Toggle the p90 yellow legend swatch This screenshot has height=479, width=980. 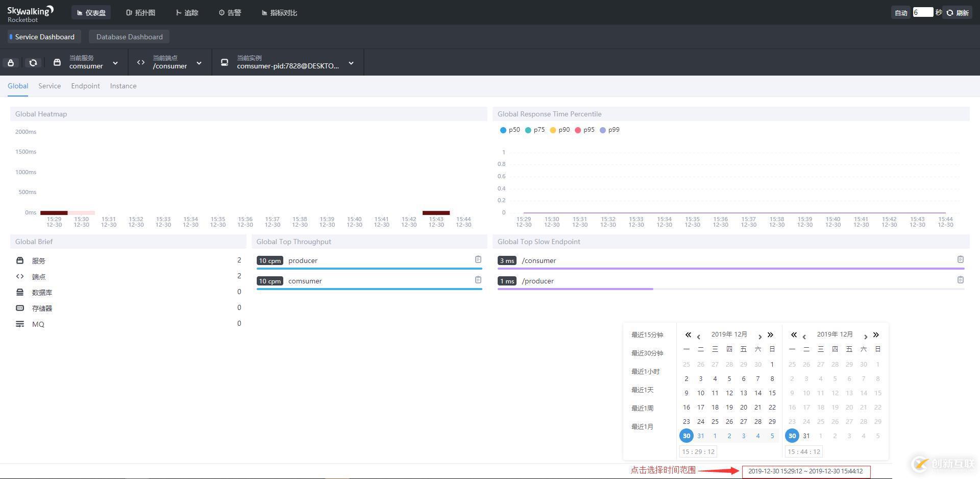(553, 130)
